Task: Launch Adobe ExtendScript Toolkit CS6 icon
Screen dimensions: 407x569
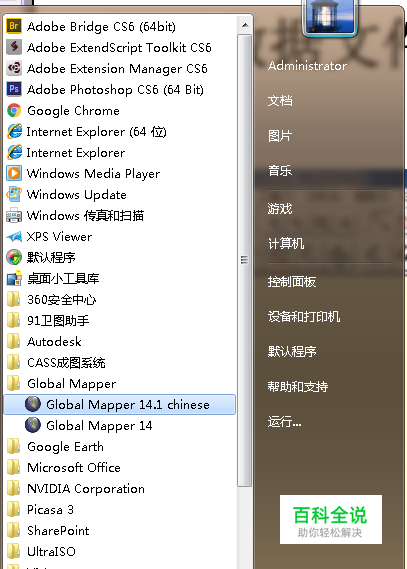Action: coord(14,47)
